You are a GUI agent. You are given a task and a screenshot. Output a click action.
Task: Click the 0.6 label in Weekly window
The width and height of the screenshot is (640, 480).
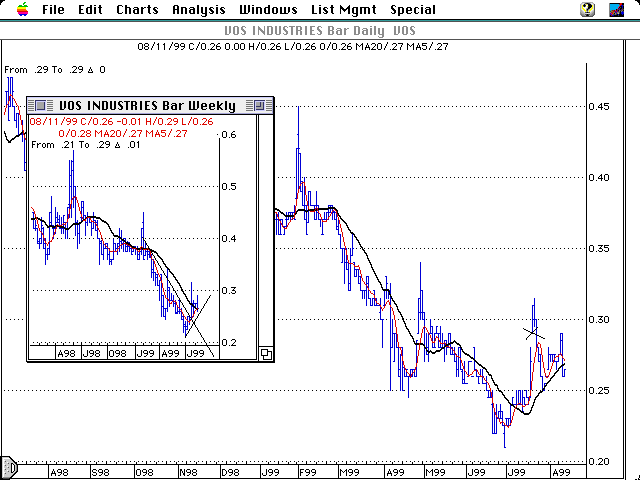(x=229, y=135)
